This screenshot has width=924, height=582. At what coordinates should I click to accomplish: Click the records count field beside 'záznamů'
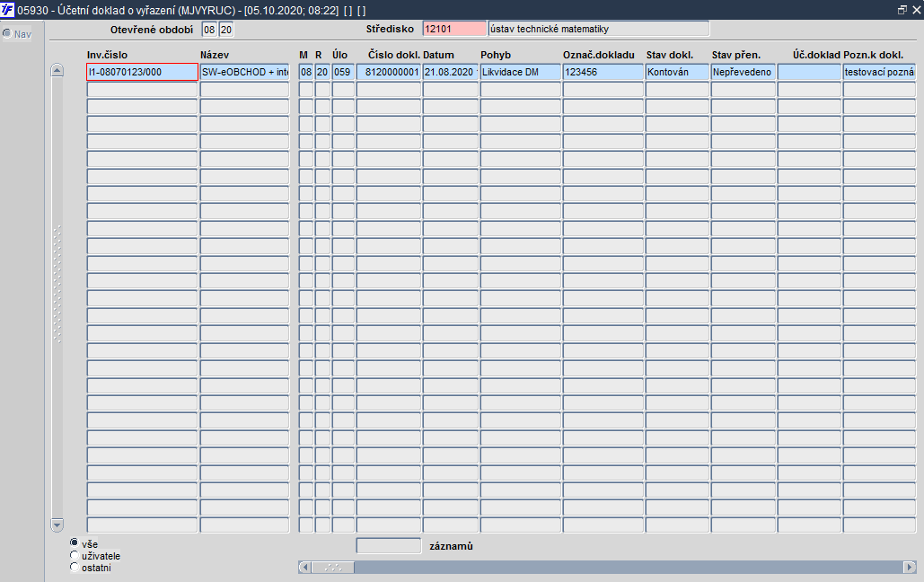[x=388, y=545]
